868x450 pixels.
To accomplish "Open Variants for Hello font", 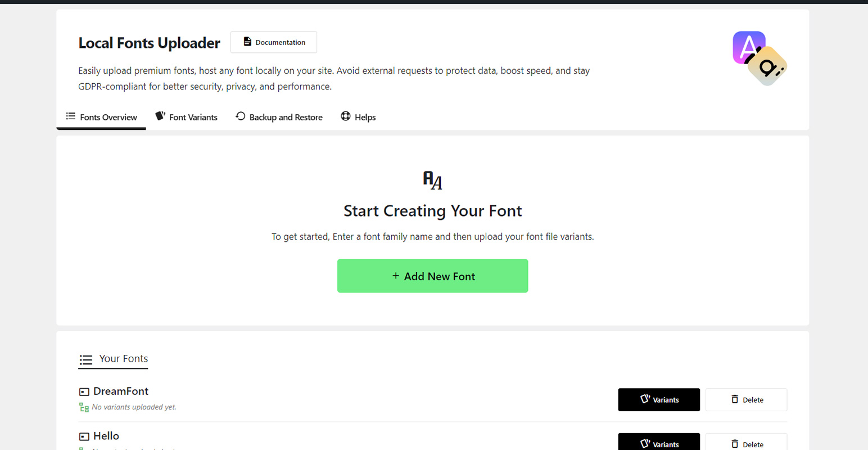I will pos(659,442).
